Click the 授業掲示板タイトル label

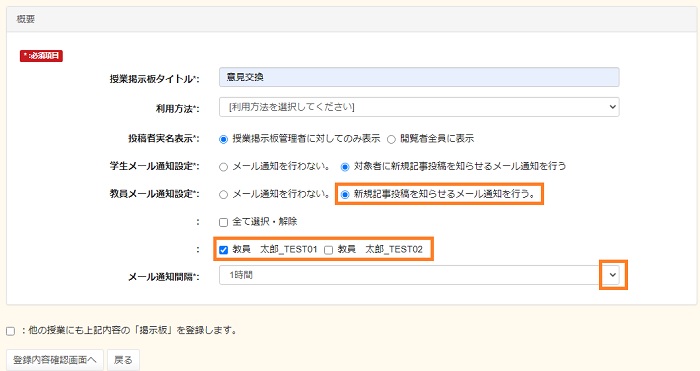coord(154,79)
